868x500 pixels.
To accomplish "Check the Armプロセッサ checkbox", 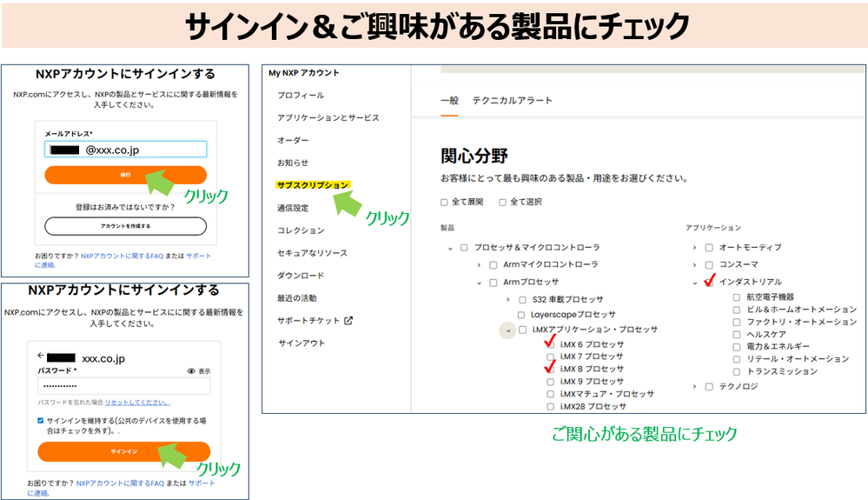I will click(x=494, y=283).
